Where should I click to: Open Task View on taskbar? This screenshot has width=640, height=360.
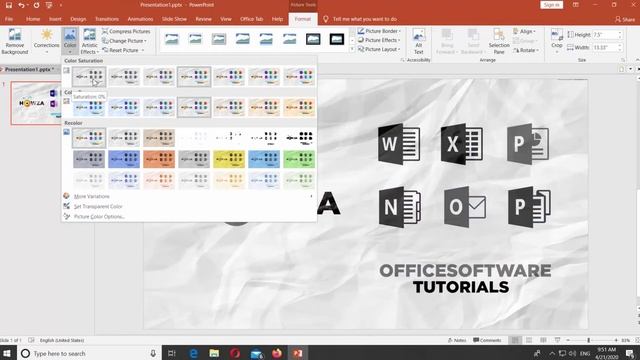[172, 353]
